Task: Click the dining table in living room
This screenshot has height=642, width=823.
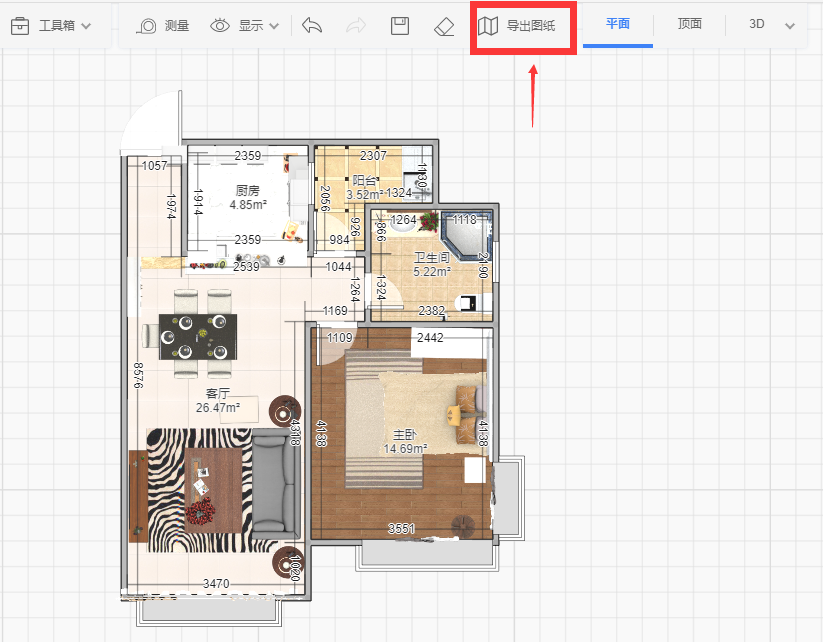Action: 198,336
